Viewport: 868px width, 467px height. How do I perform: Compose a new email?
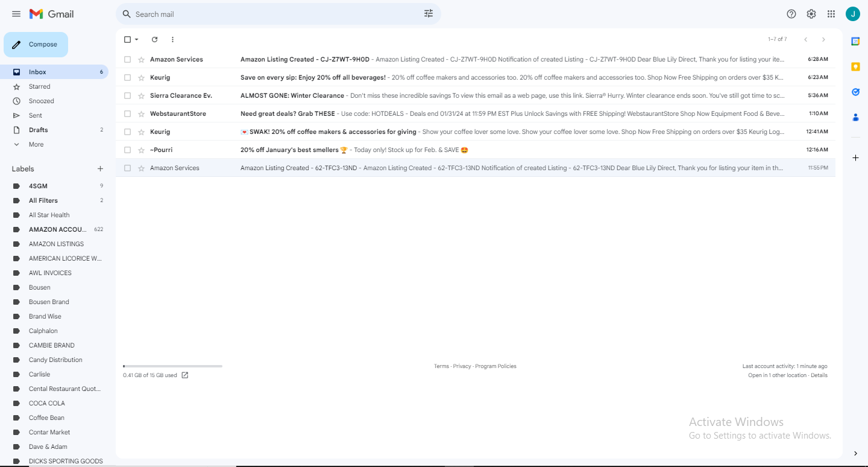pos(36,45)
